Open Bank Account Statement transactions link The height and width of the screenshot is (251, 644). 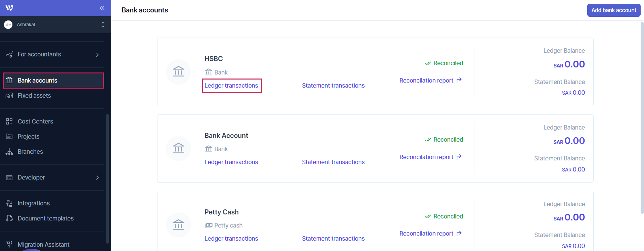click(x=333, y=162)
